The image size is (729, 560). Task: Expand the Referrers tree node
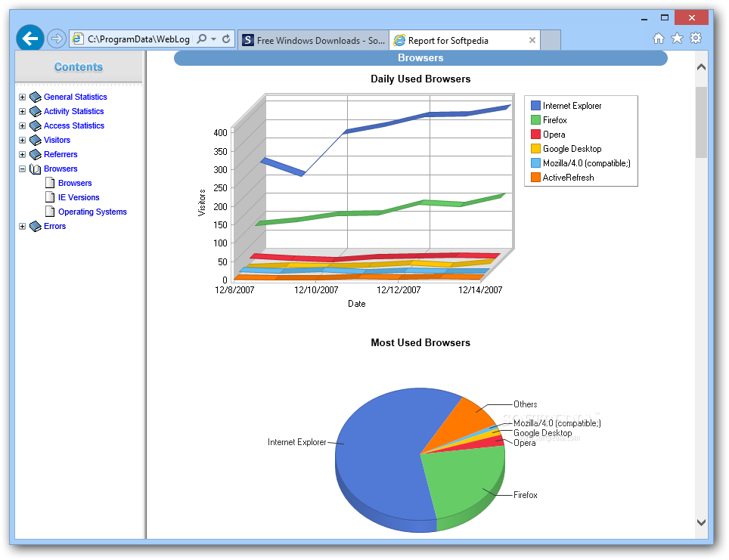(23, 155)
